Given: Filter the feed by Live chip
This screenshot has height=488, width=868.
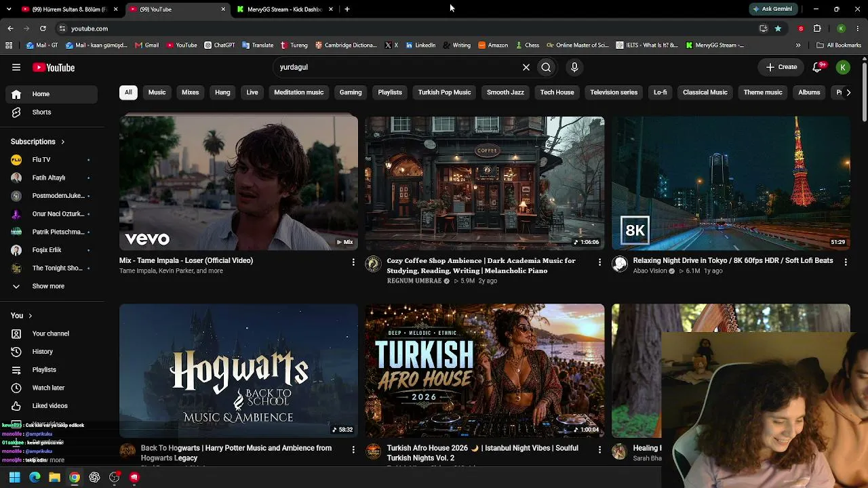Looking at the screenshot, I should pyautogui.click(x=252, y=92).
